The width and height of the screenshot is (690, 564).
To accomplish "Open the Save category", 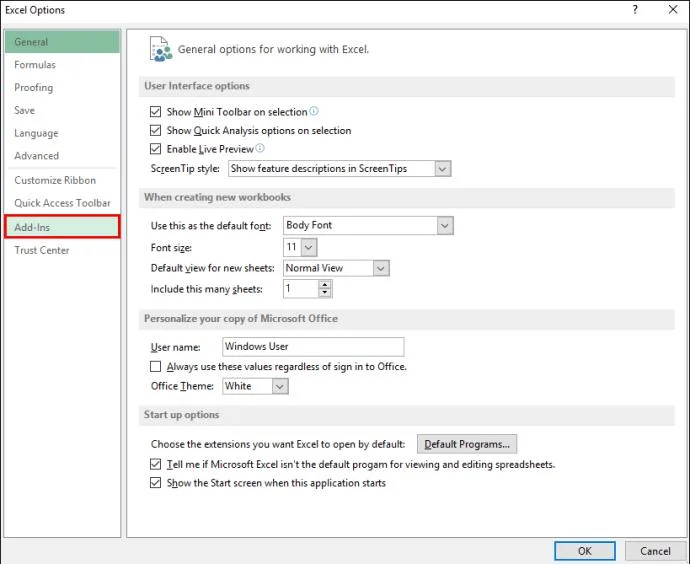I will (x=62, y=110).
